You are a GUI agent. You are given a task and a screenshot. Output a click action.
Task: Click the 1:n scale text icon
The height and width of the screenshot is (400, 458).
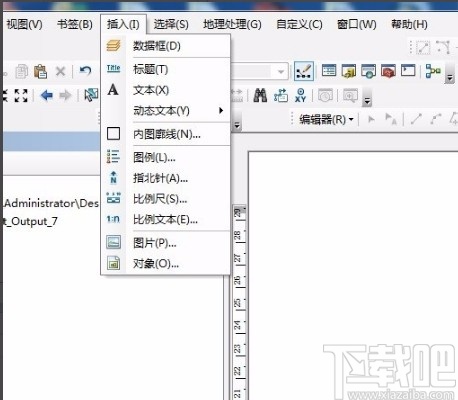(113, 219)
